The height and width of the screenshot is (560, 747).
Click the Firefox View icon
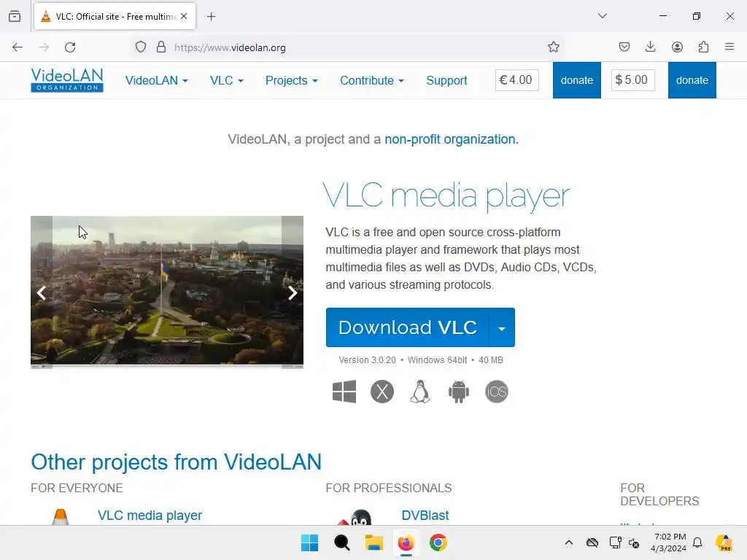(15, 16)
